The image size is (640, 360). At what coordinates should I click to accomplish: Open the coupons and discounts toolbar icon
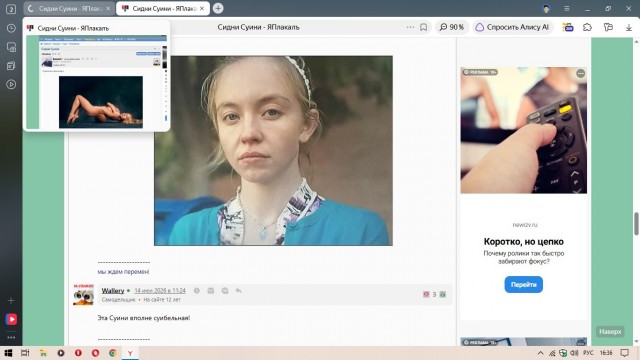(x=568, y=27)
